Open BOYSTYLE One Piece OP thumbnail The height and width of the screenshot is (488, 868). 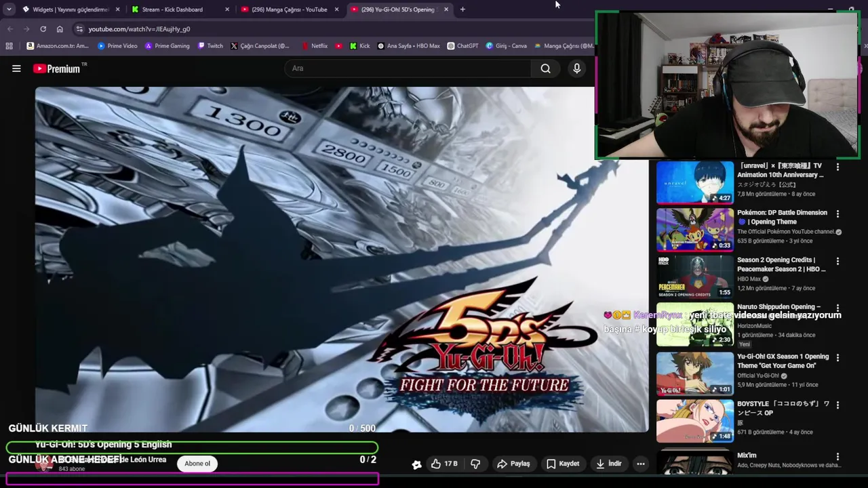tap(694, 421)
